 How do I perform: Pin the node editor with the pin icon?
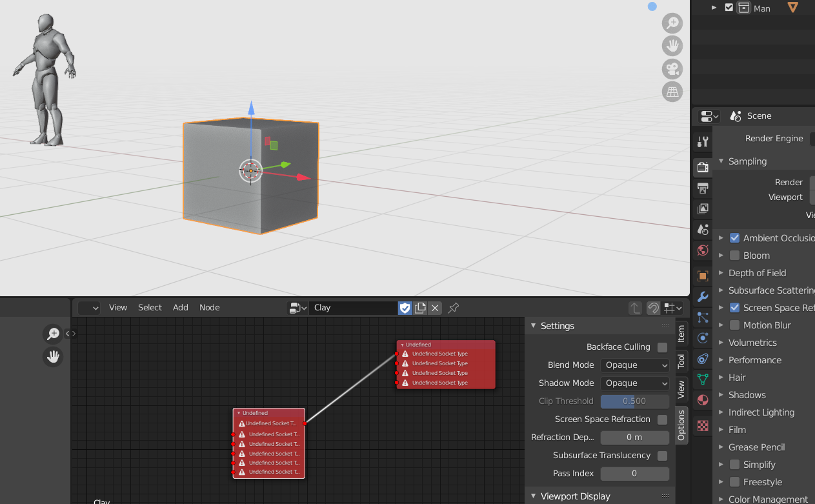click(x=454, y=308)
